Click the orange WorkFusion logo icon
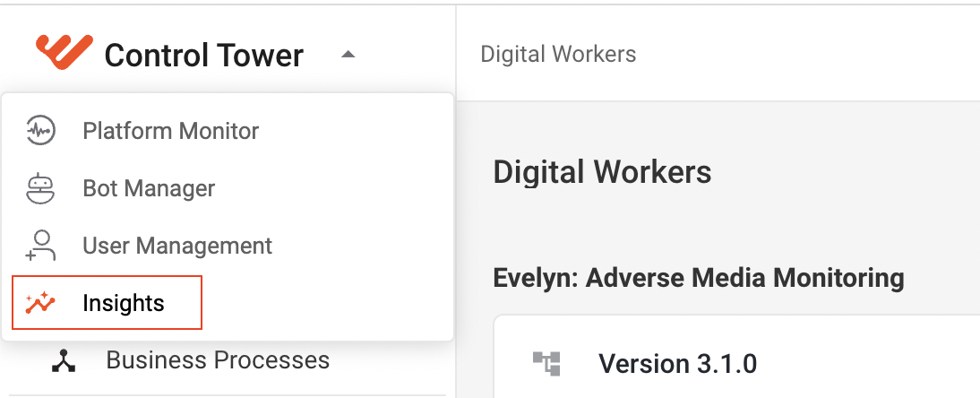The height and width of the screenshot is (398, 980). (x=64, y=52)
